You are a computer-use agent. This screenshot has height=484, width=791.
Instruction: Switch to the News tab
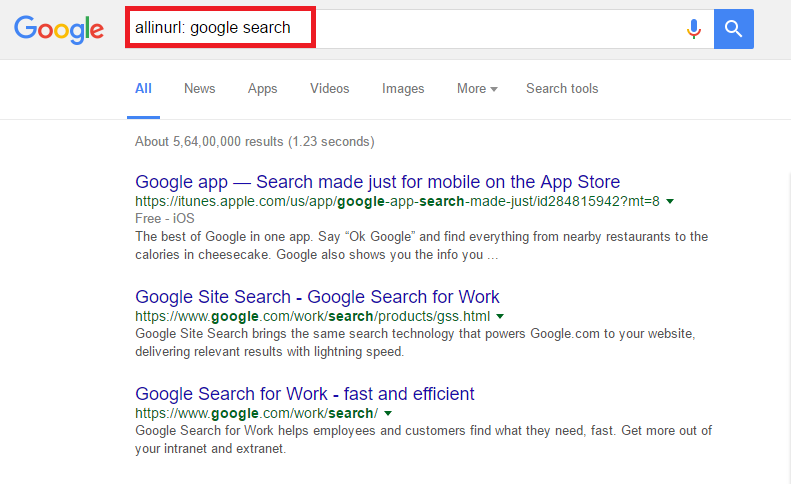click(199, 88)
